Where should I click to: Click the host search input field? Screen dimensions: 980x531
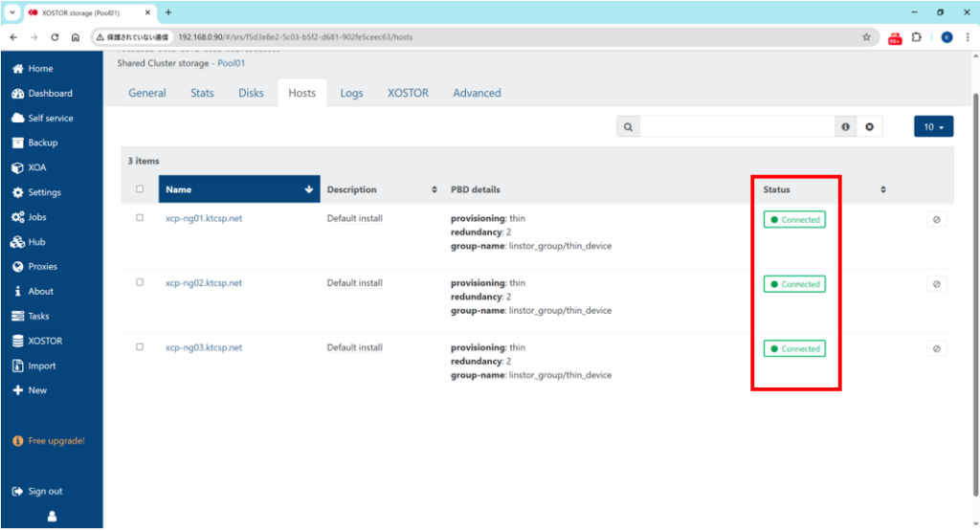(737, 126)
